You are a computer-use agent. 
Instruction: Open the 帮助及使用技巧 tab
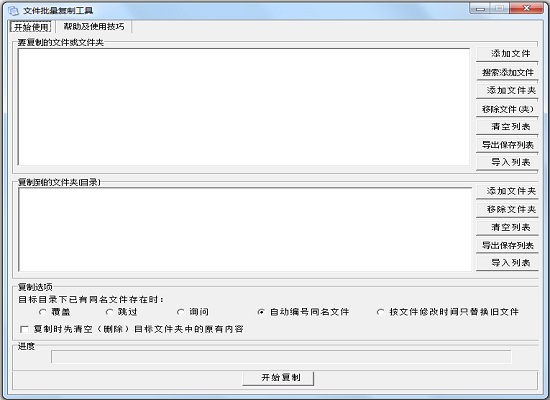click(x=94, y=26)
